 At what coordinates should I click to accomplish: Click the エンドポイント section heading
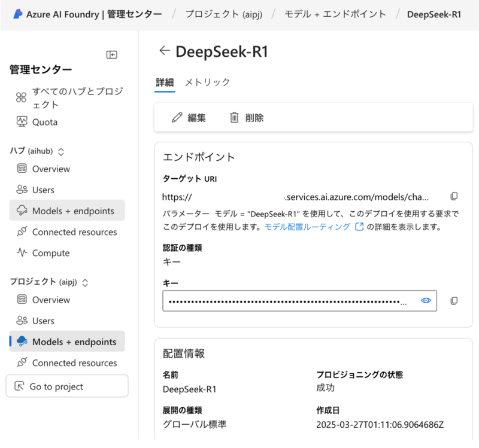point(199,157)
